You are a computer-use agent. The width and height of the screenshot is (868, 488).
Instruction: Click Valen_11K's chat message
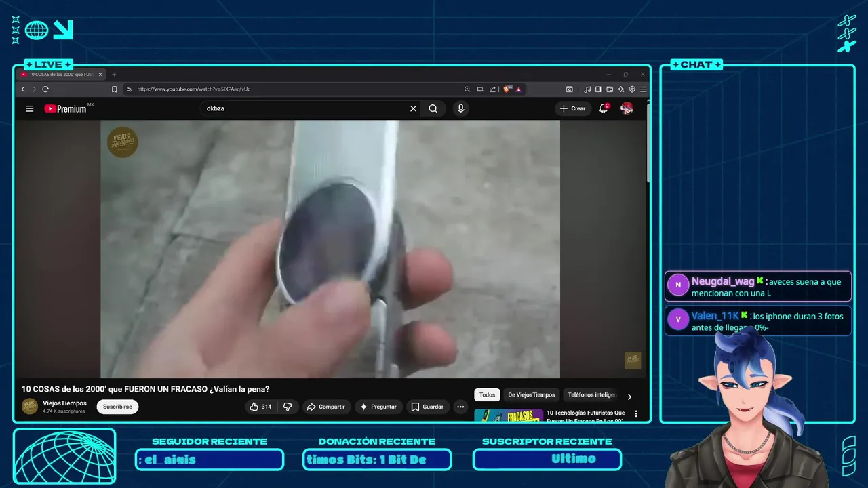click(758, 321)
